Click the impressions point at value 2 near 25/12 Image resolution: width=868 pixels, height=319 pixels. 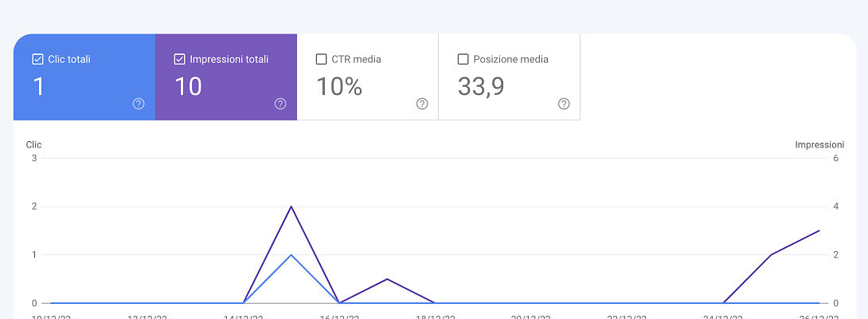coord(771,255)
